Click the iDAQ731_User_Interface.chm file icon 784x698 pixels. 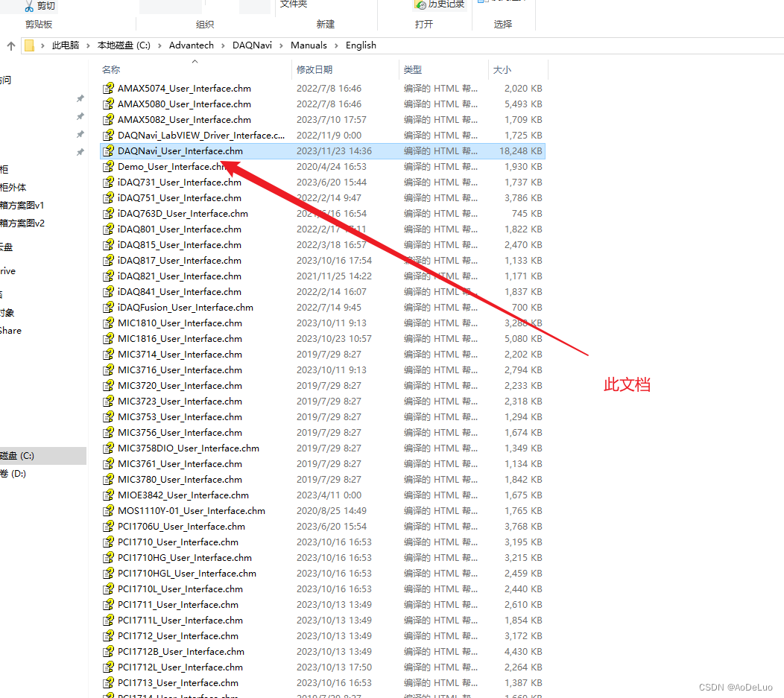pyautogui.click(x=109, y=183)
